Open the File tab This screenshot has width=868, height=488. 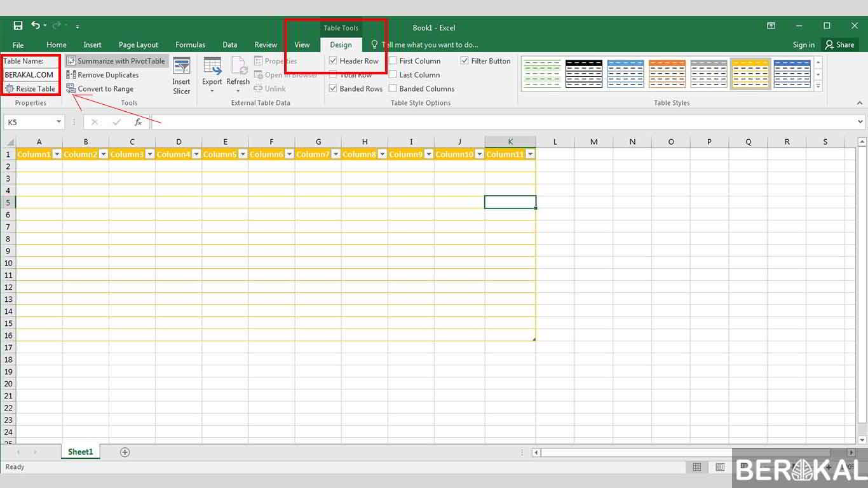(18, 45)
